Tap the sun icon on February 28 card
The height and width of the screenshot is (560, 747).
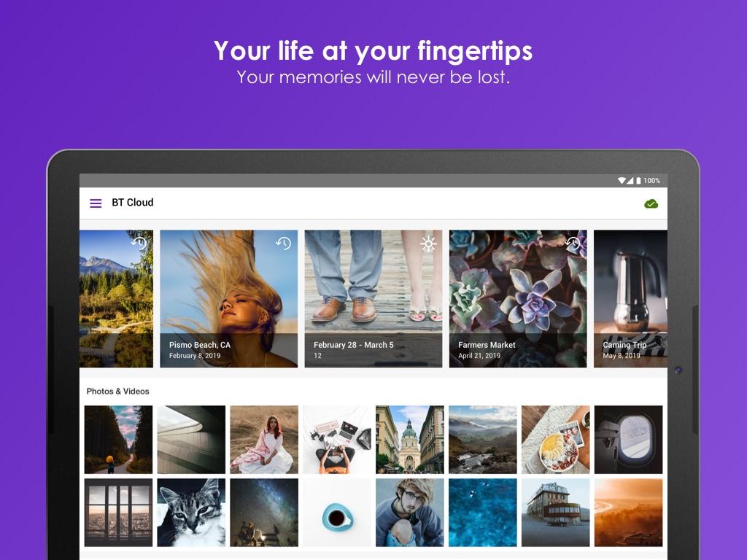tap(428, 244)
